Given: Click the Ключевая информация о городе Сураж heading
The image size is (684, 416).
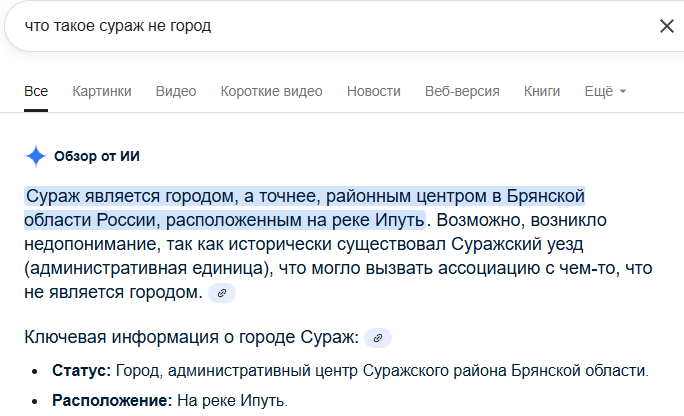Looking at the screenshot, I should (191, 337).
